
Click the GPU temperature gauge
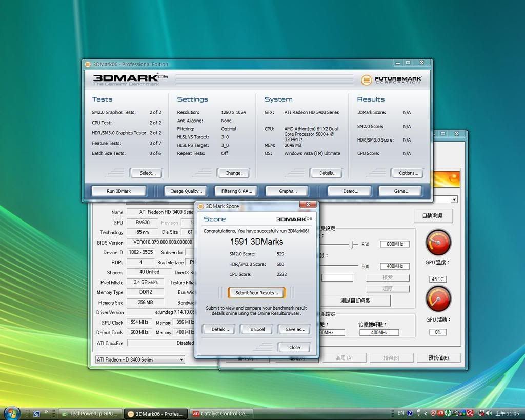click(x=438, y=242)
